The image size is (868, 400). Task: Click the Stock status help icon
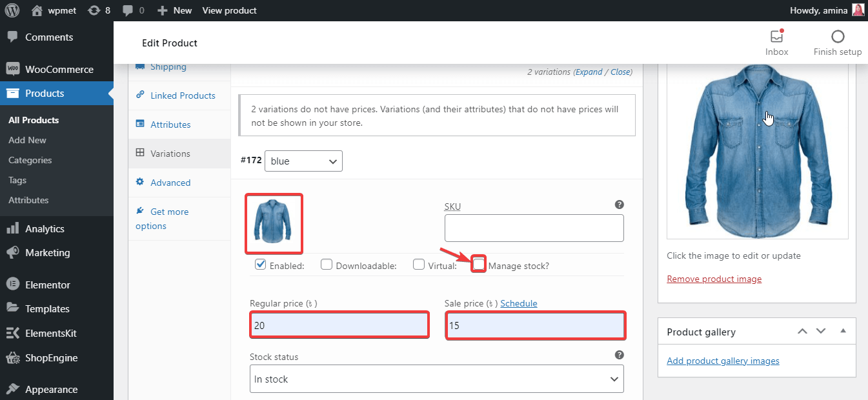tap(619, 355)
